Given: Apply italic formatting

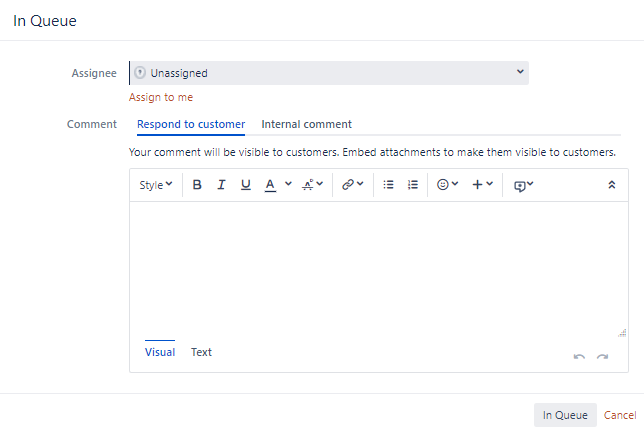Looking at the screenshot, I should [x=221, y=185].
